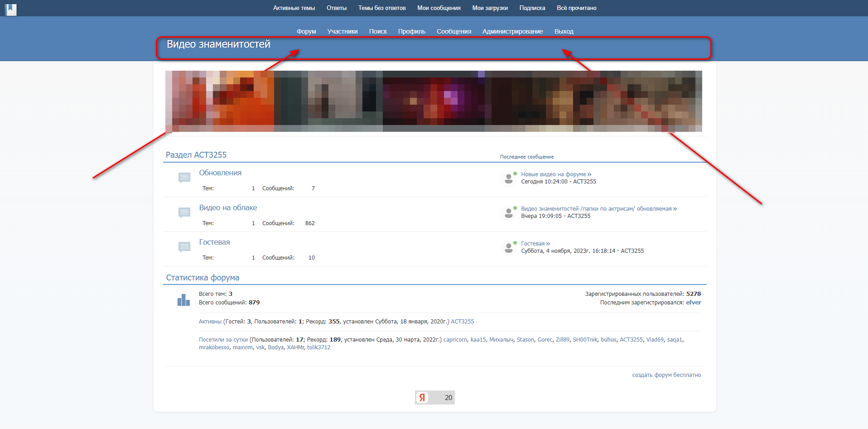Screen dimensions: 868x429
Task: Click the bar chart statistics icon
Action: tap(183, 300)
